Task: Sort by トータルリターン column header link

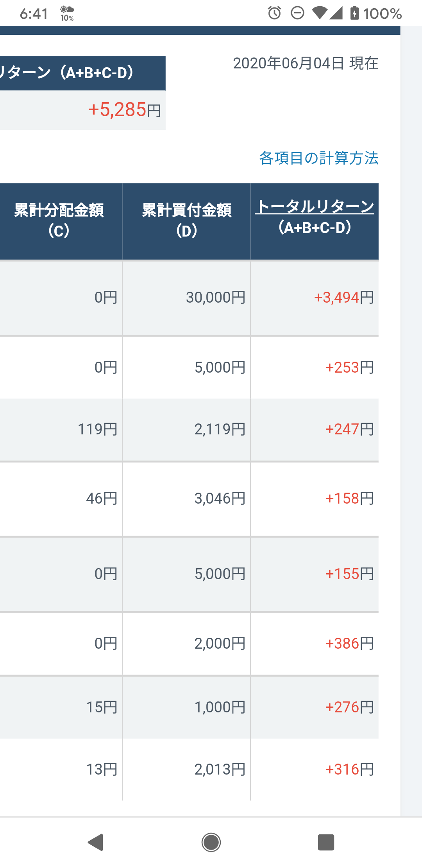Action: pyautogui.click(x=315, y=206)
